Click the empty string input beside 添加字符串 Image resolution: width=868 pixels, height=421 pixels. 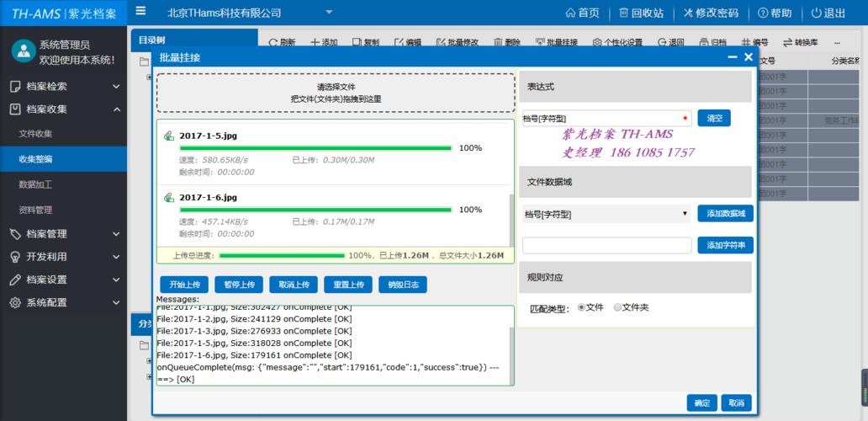click(x=606, y=245)
